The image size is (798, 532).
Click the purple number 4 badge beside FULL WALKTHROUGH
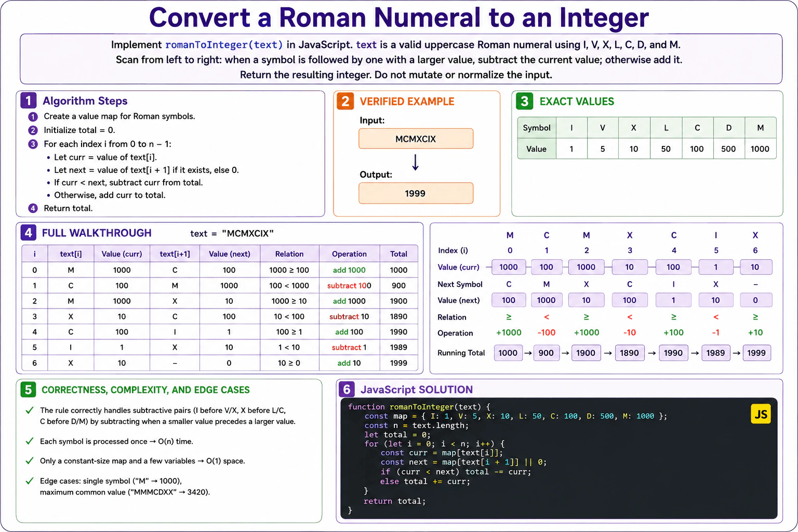(28, 233)
